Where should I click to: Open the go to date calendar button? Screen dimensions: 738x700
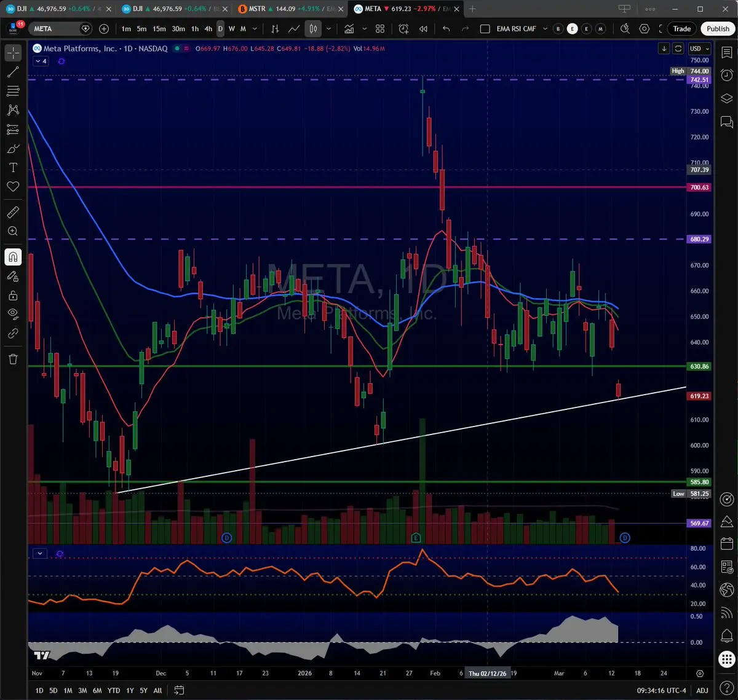point(179,690)
